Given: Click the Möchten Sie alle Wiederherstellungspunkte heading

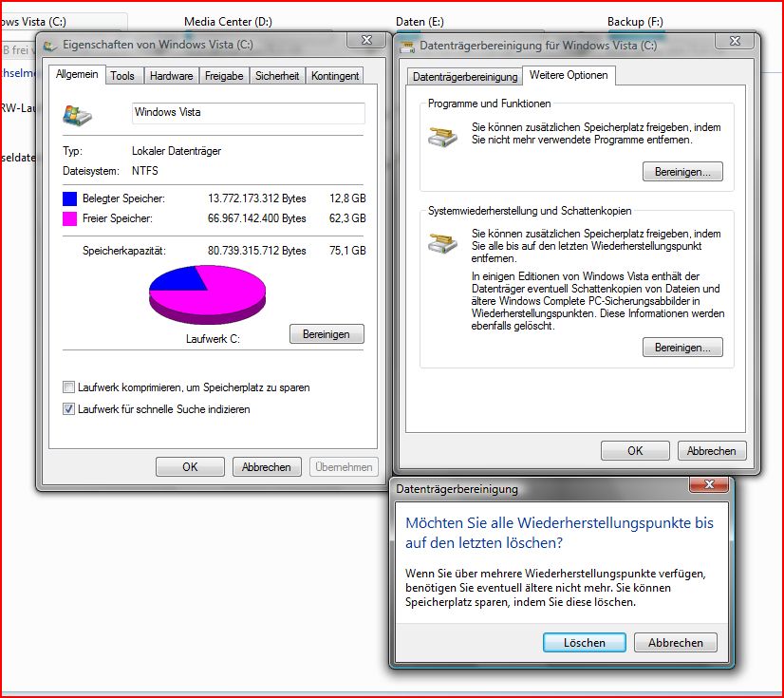Looking at the screenshot, I should [x=559, y=533].
